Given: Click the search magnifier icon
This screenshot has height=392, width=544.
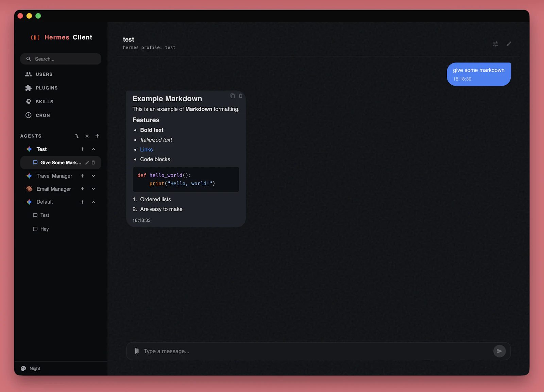Looking at the screenshot, I should pyautogui.click(x=29, y=59).
